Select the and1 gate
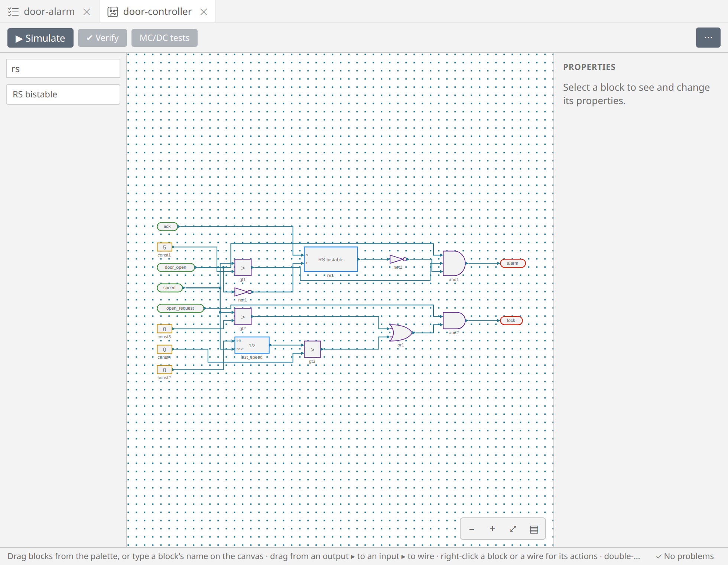Screen dimensions: 728x565 [454, 263]
